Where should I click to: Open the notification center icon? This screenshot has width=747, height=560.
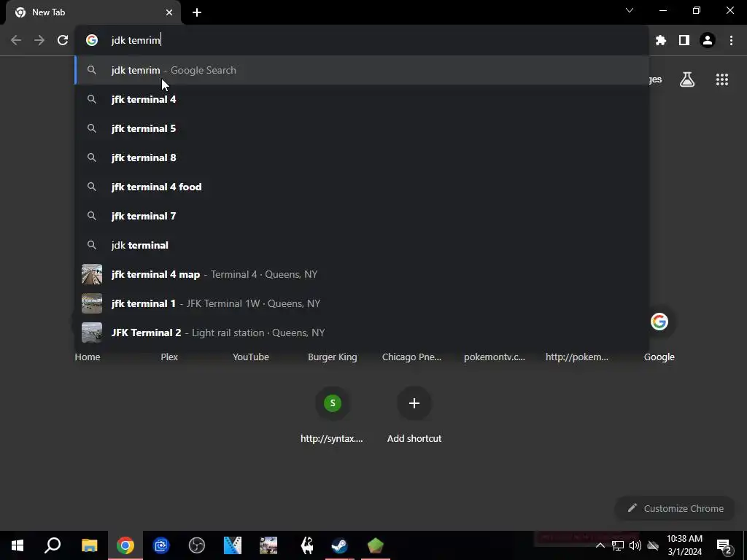pyautogui.click(x=723, y=545)
